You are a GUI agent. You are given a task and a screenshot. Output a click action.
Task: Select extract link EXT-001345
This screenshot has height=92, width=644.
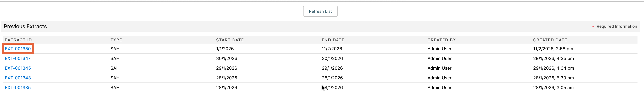[x=18, y=68]
